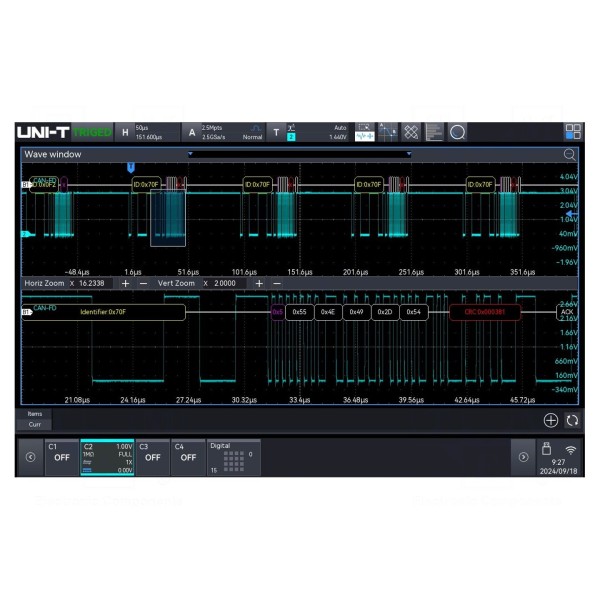Viewport: 600px width, 600px height.
Task: Toggle channel C3 on
Action: coord(152,457)
